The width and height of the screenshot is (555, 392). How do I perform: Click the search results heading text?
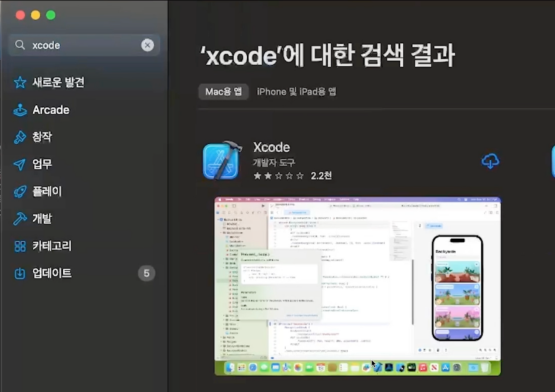coord(327,55)
